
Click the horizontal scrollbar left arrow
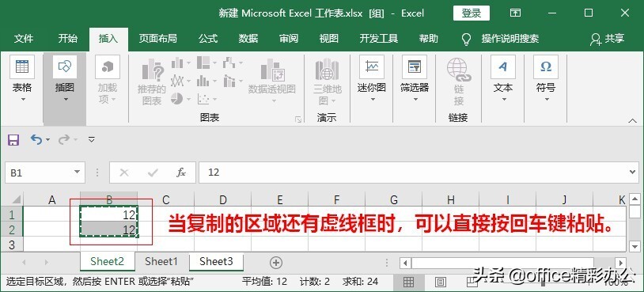405,263
